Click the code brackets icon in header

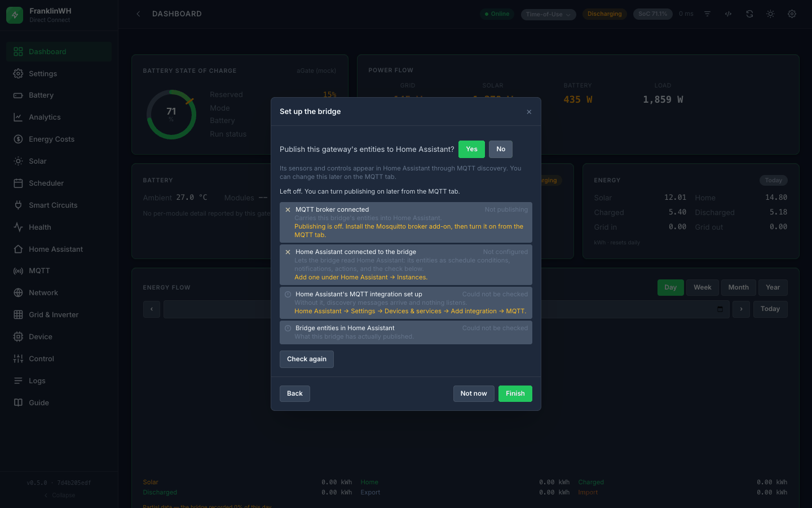pos(728,14)
